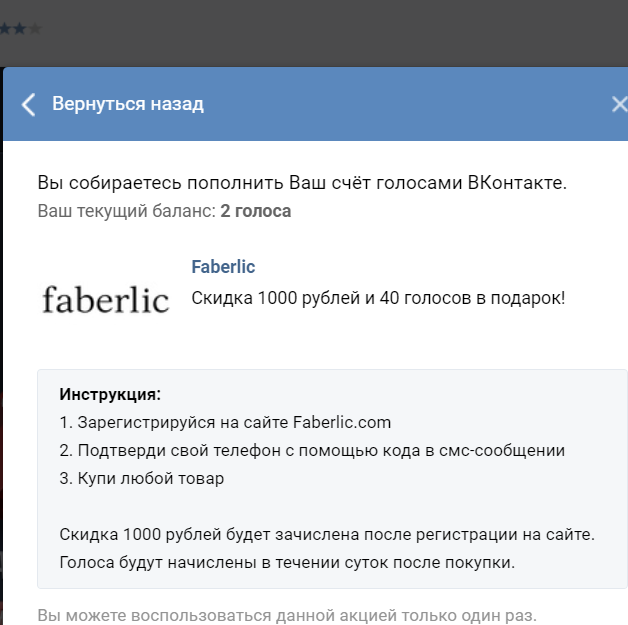Click the 'Ваш текущий баланс:' label
This screenshot has height=625, width=628.
[127, 211]
